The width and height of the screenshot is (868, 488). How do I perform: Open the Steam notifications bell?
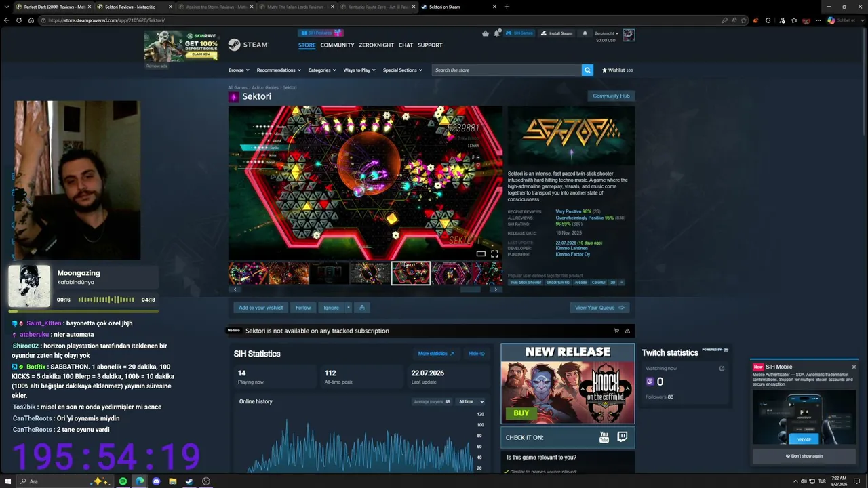pos(585,33)
